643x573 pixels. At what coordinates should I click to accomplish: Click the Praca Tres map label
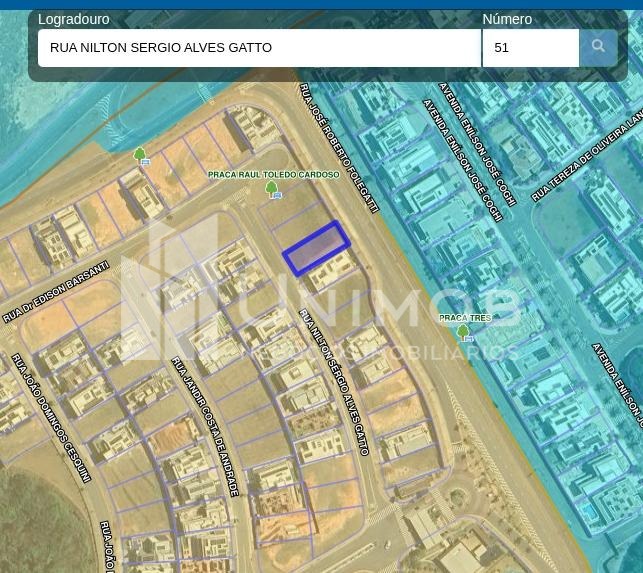[465, 318]
